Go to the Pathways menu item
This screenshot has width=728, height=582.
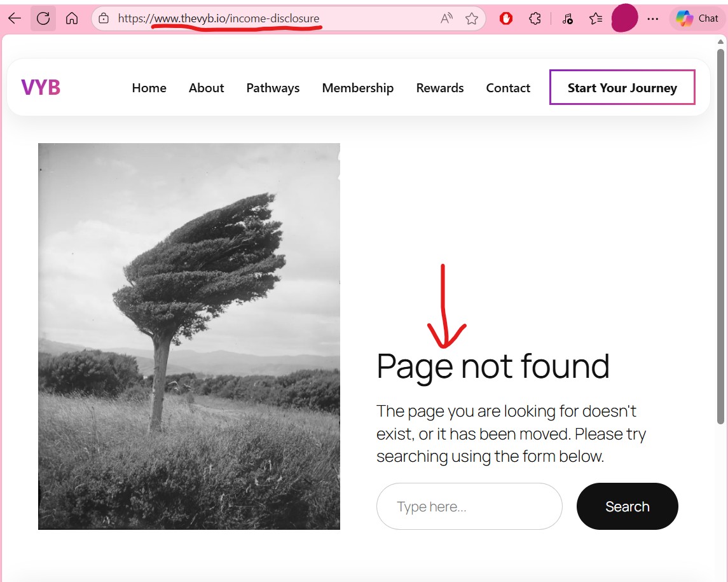tap(273, 88)
